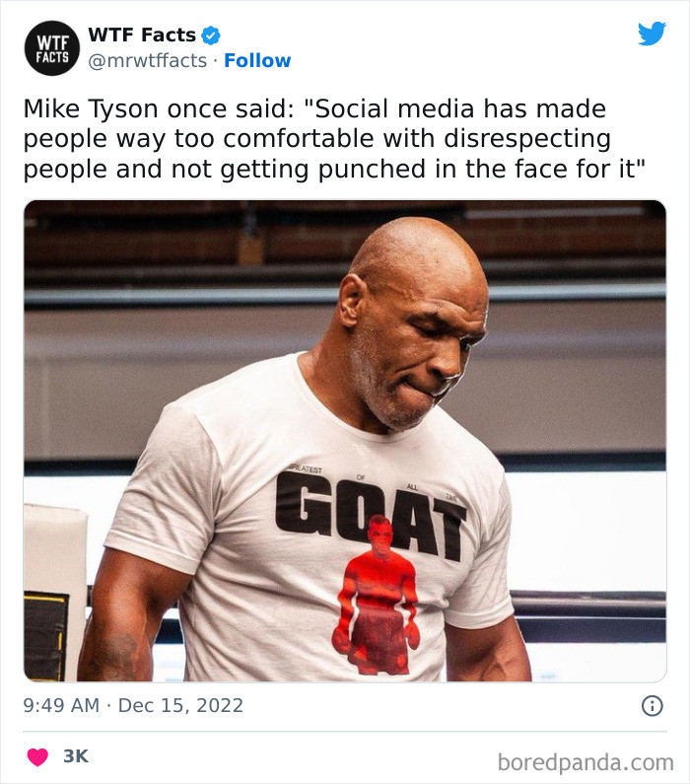Click the boredpanda.com watermark

[586, 761]
